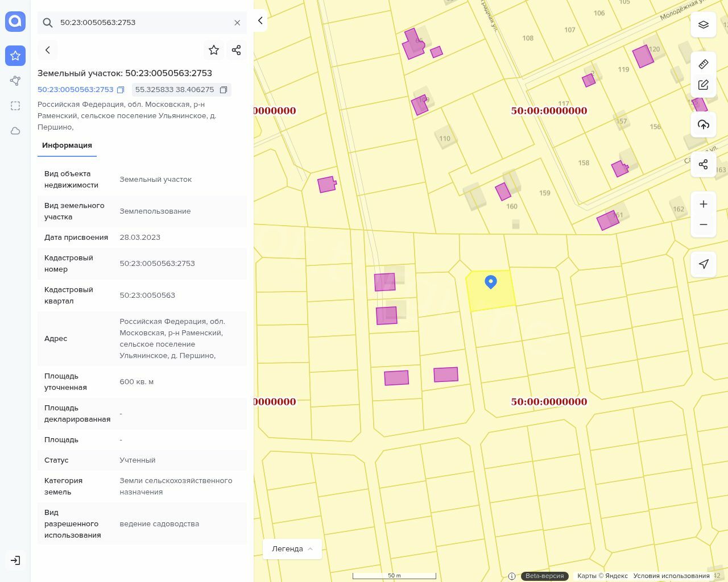Viewport: 728px width, 582px height.
Task: Switch to the Информация tab
Action: (67, 145)
